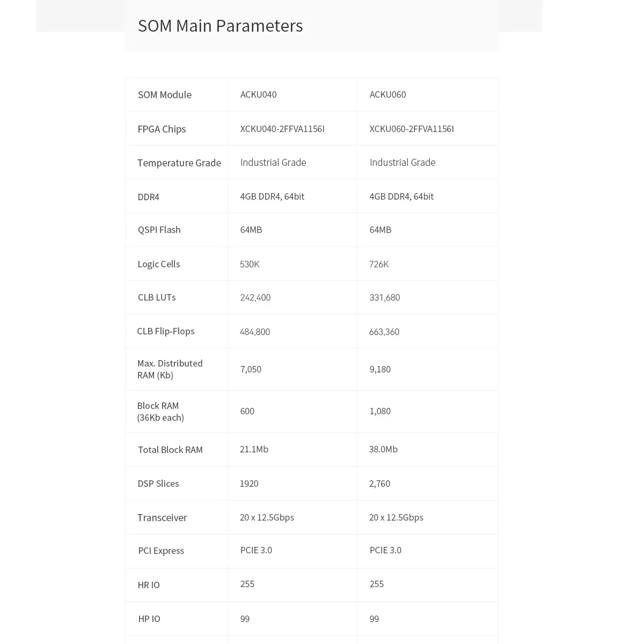Click the DDR4 row label

pos(148,197)
